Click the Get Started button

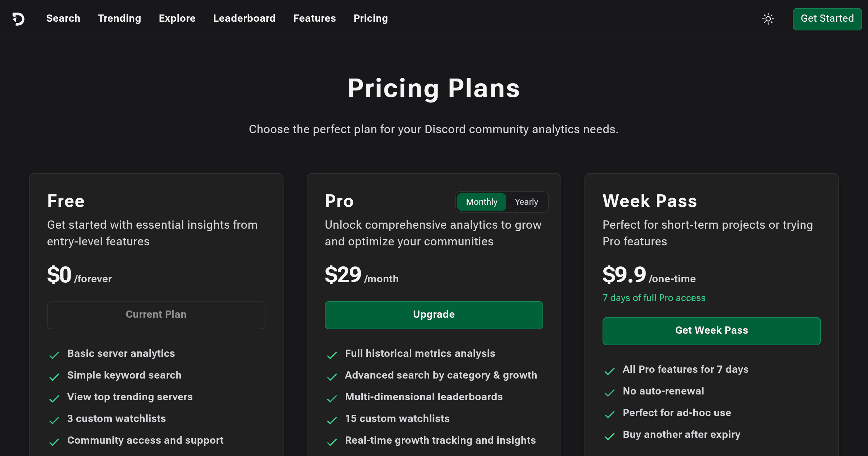click(827, 19)
